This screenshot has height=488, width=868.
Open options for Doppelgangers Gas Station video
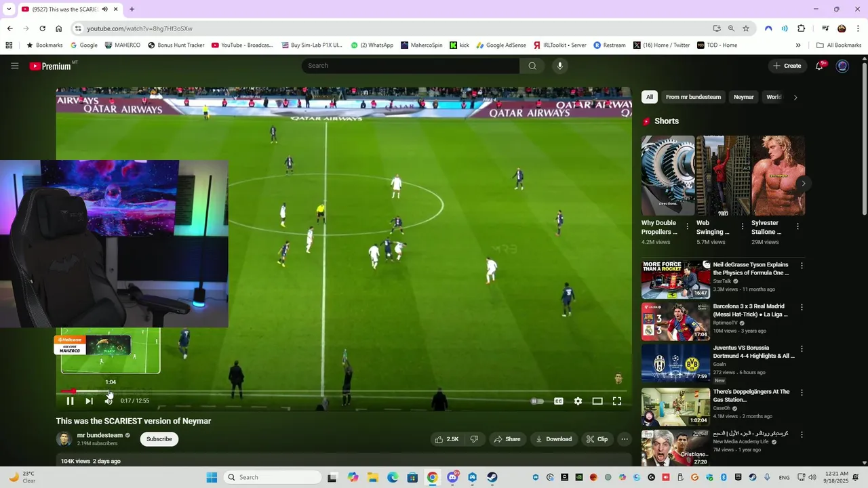tap(802, 392)
